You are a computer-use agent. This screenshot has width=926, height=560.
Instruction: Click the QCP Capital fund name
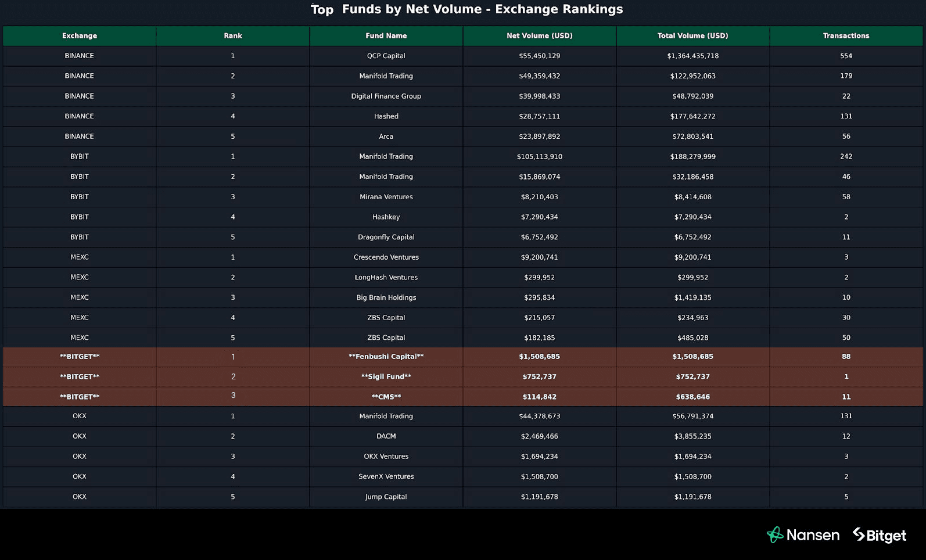pos(386,56)
